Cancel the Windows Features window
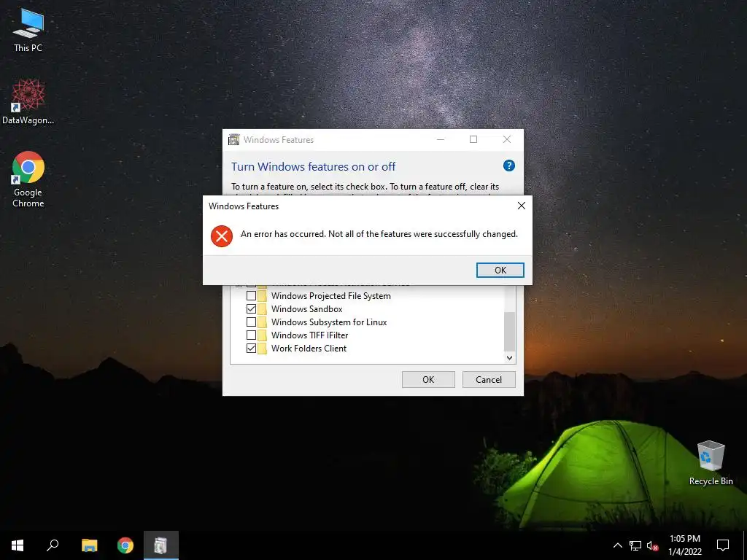 point(489,379)
